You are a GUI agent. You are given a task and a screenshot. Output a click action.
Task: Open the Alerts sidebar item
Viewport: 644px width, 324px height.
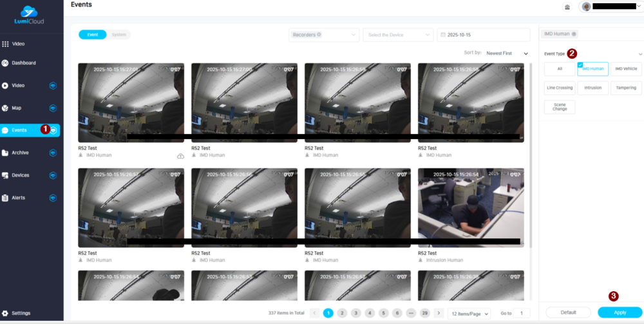click(18, 198)
